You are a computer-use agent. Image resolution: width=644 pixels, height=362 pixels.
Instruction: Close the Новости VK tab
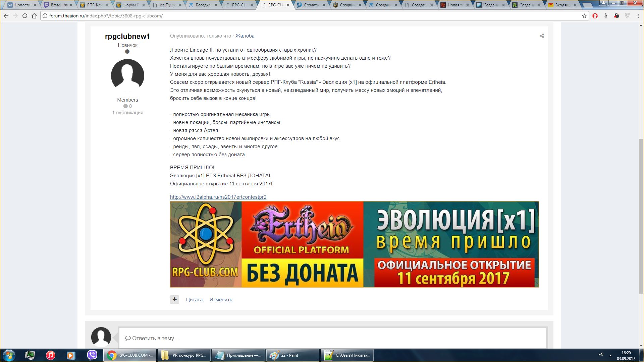point(35,5)
